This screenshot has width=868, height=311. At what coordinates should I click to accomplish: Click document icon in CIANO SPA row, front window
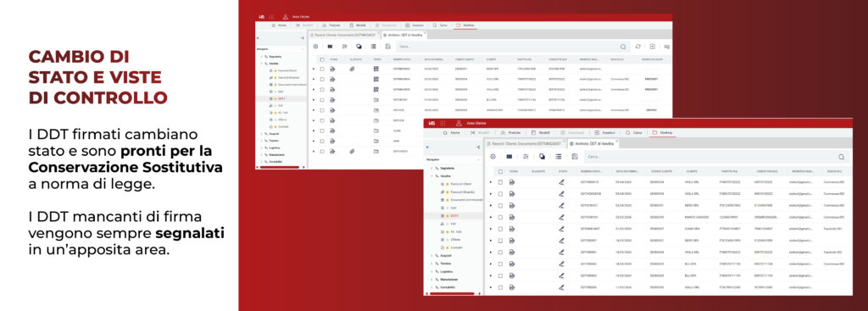tap(512, 229)
